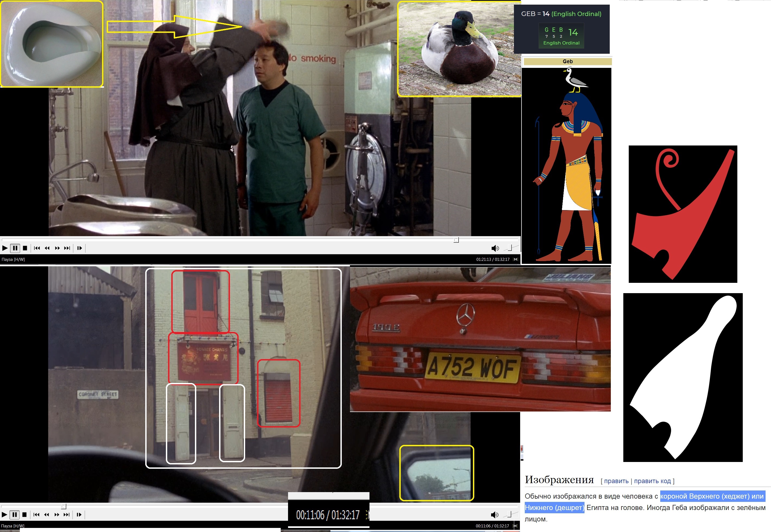The image size is (771, 532).
Task: Fast forward the lower player video
Action: click(57, 515)
